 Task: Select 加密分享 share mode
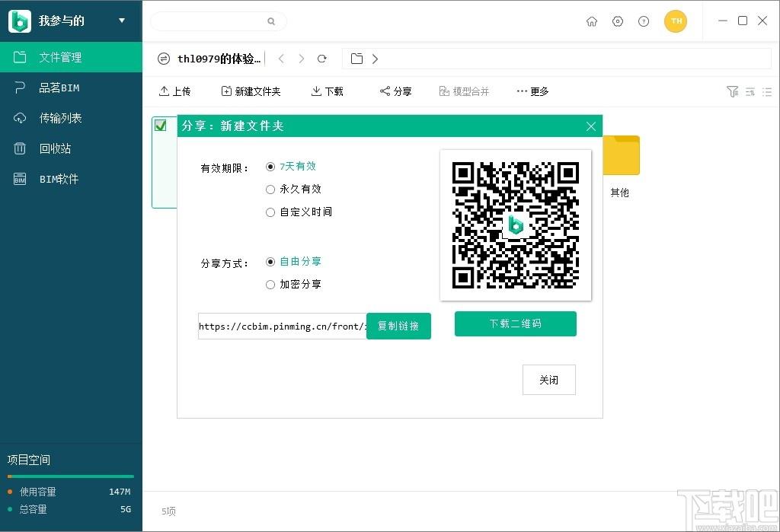[x=293, y=285]
